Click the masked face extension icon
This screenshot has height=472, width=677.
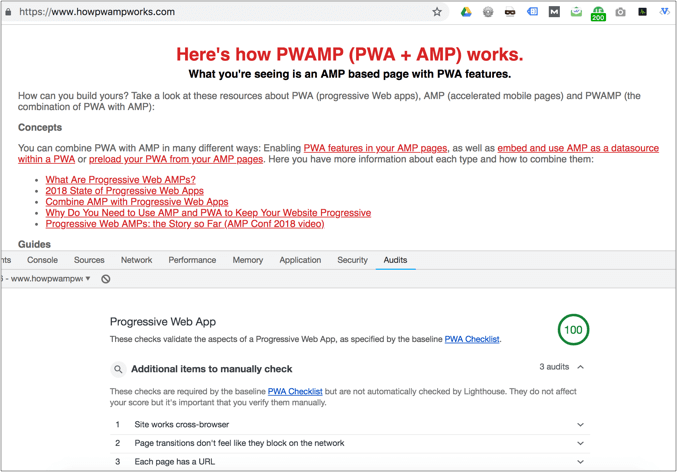tap(510, 12)
